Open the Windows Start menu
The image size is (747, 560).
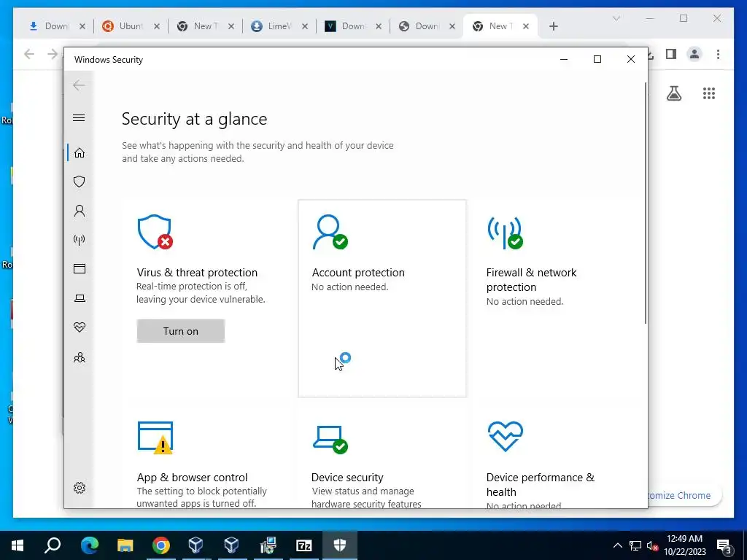point(18,545)
